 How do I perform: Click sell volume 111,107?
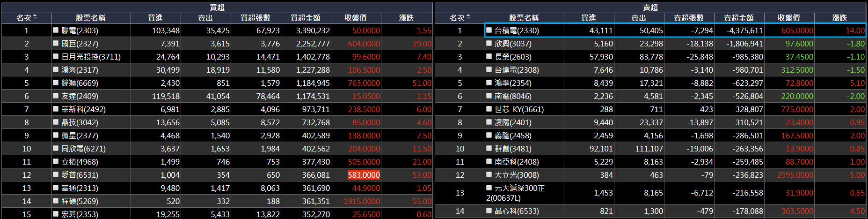tap(649, 149)
